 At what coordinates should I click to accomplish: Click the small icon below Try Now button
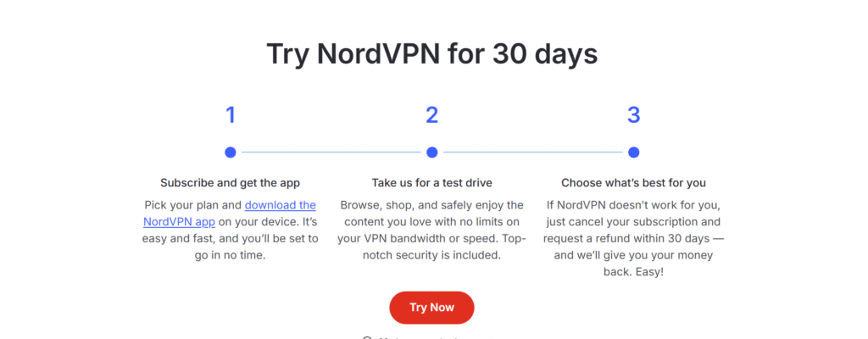click(367, 337)
